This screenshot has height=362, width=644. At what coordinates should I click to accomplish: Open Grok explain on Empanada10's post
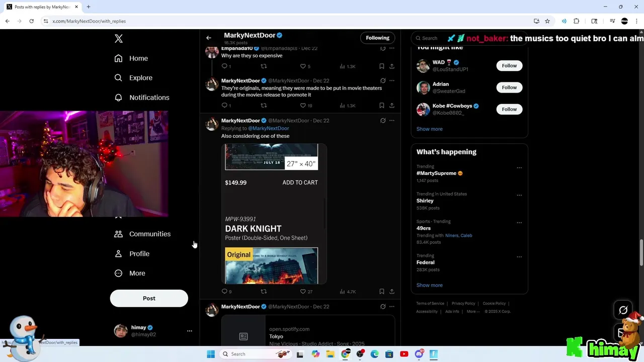(x=383, y=48)
